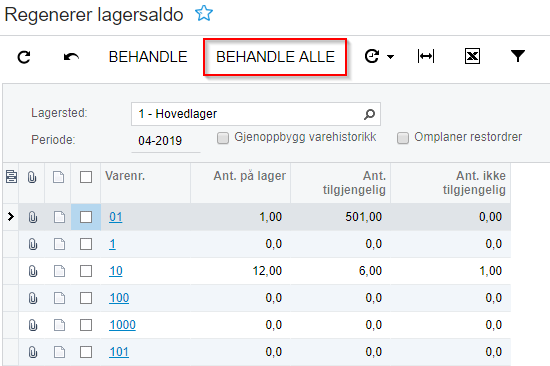
Task: Select the 12,00 on-hand quantity cell
Action: tap(241, 271)
